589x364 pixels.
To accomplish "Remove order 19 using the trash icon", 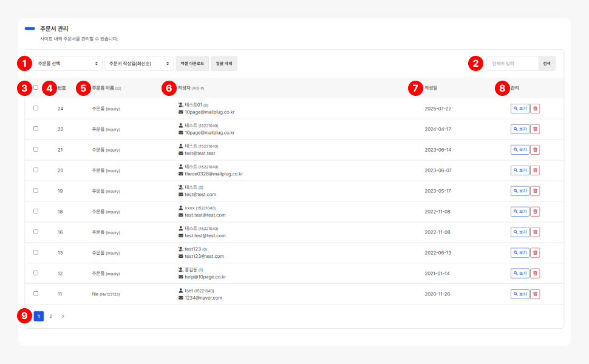I will point(535,191).
